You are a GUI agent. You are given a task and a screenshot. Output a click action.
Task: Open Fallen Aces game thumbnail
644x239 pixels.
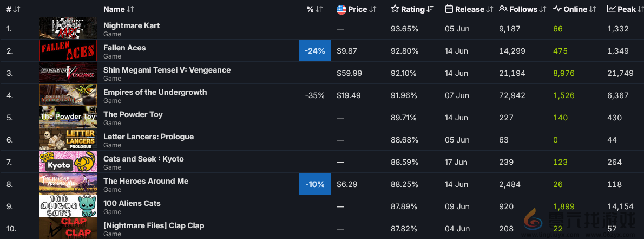click(x=68, y=50)
